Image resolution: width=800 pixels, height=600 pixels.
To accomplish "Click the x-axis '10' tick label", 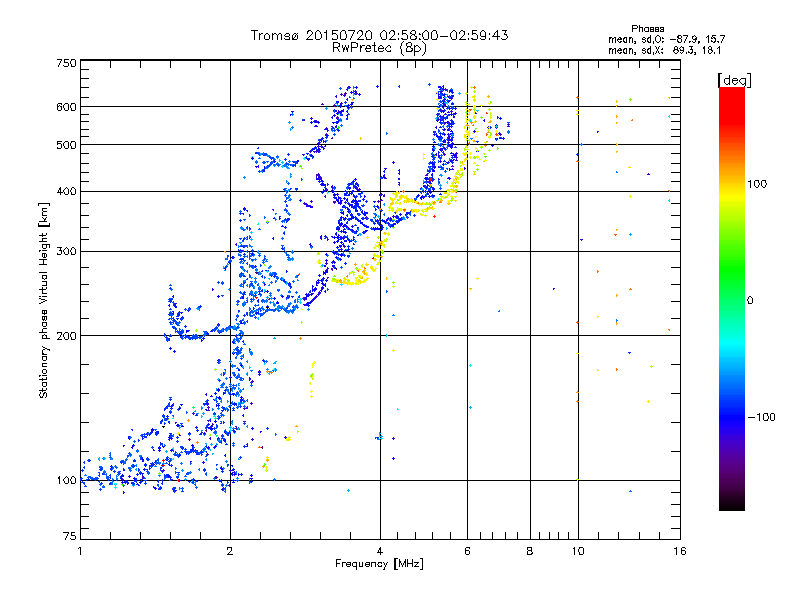I will [x=578, y=551].
